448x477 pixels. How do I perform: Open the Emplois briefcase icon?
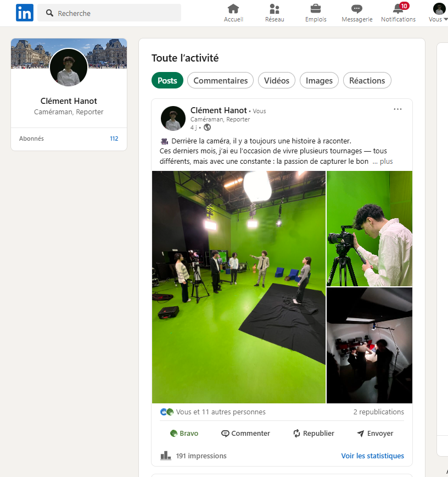point(316,9)
